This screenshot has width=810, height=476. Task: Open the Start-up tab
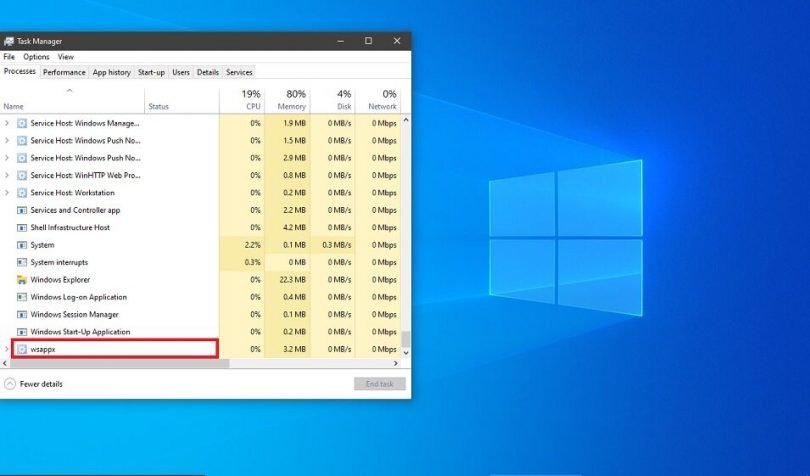pyautogui.click(x=151, y=72)
